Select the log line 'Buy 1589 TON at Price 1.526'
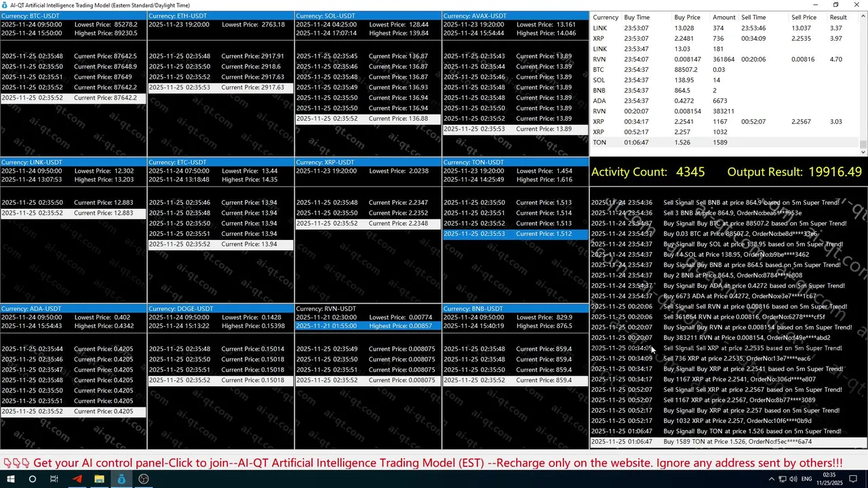Viewport: 868px width, 488px height. [x=728, y=442]
